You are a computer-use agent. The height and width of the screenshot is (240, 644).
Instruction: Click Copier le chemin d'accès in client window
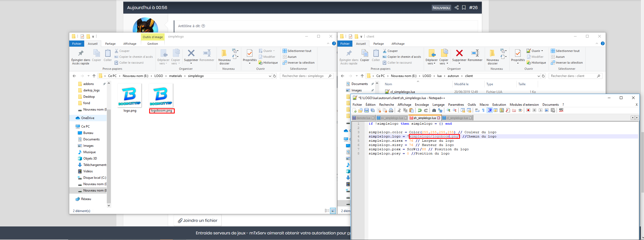pyautogui.click(x=402, y=57)
